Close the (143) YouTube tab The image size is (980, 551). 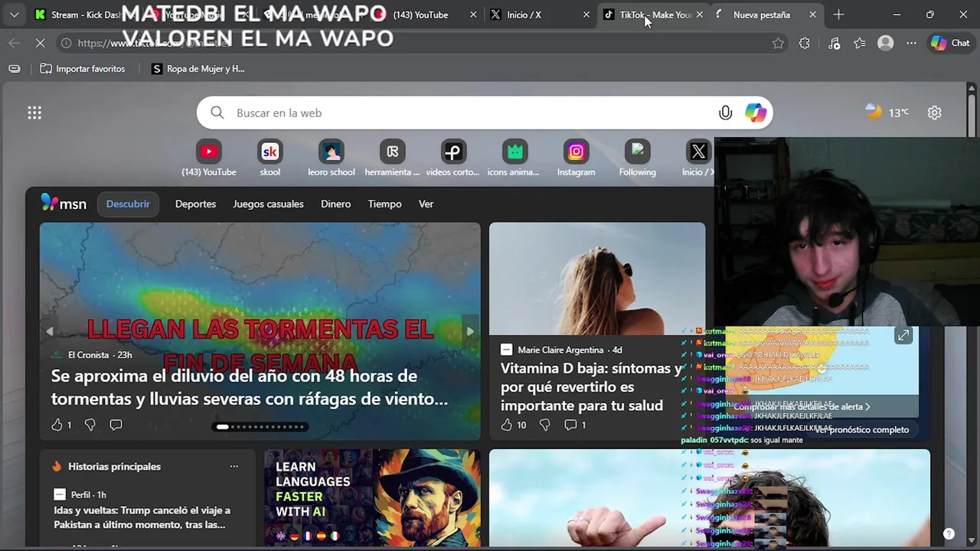tap(473, 15)
